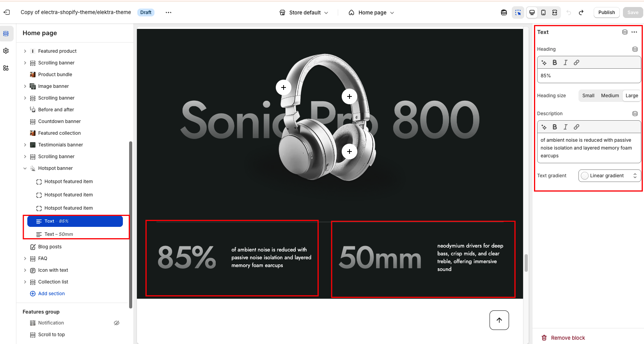This screenshot has height=344, width=644.
Task: Click the scroll-to-top arrow button in preview
Action: click(499, 320)
